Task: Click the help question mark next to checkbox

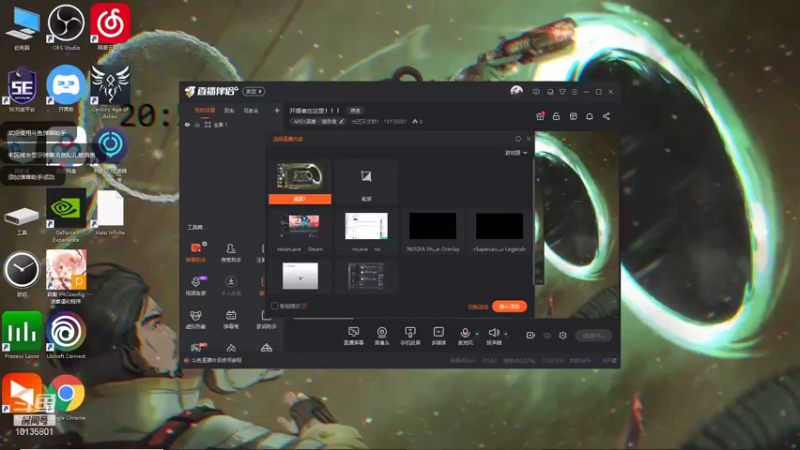Action: (x=304, y=306)
